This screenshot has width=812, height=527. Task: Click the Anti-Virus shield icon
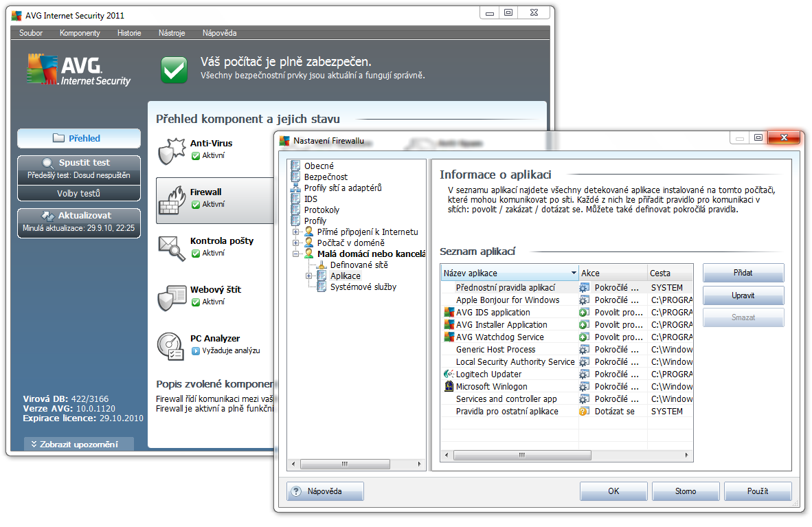[172, 150]
